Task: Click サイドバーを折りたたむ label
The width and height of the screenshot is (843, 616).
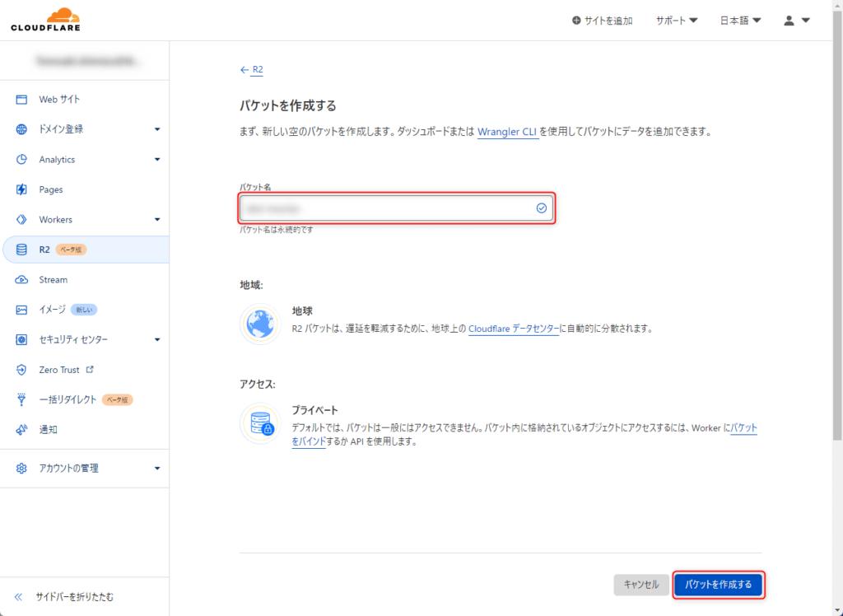Action: point(75,596)
